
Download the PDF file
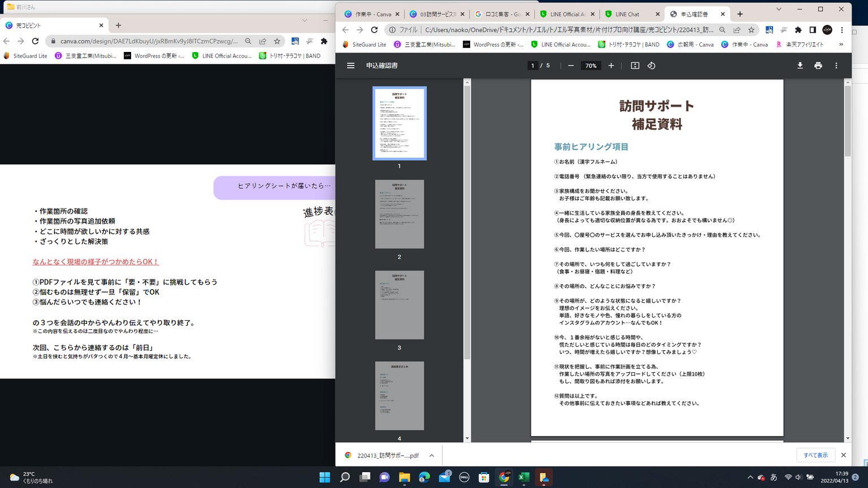tap(800, 66)
